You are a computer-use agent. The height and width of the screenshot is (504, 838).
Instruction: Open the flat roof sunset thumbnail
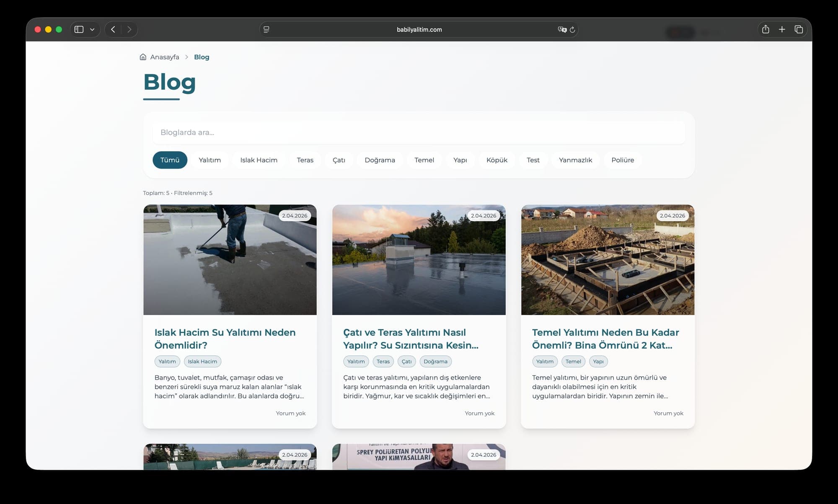pos(419,260)
